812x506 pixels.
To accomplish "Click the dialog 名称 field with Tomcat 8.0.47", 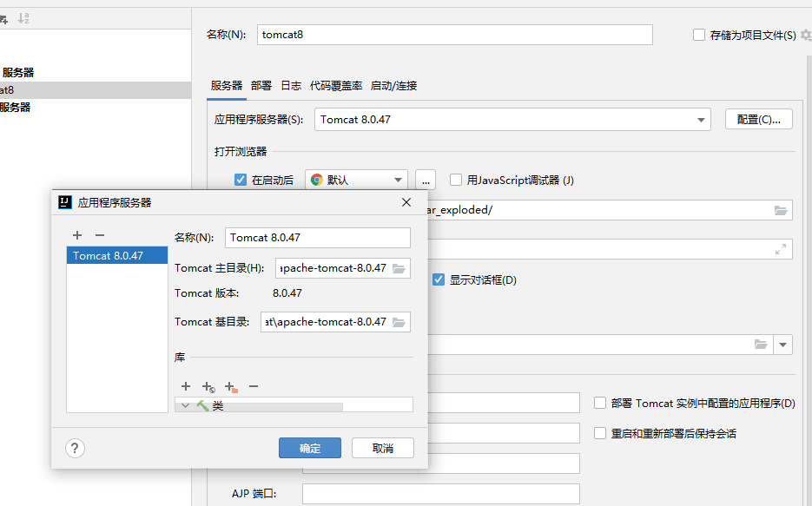I will point(318,238).
